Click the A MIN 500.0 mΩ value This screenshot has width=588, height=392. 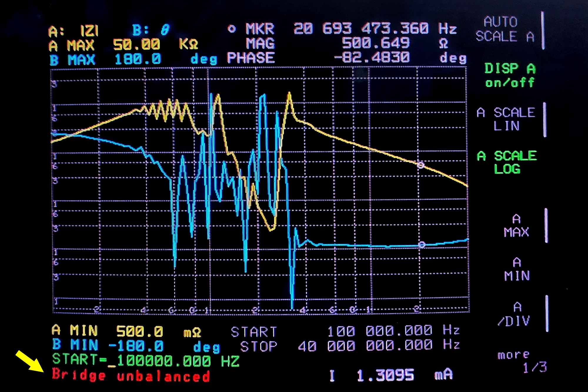coord(140,332)
